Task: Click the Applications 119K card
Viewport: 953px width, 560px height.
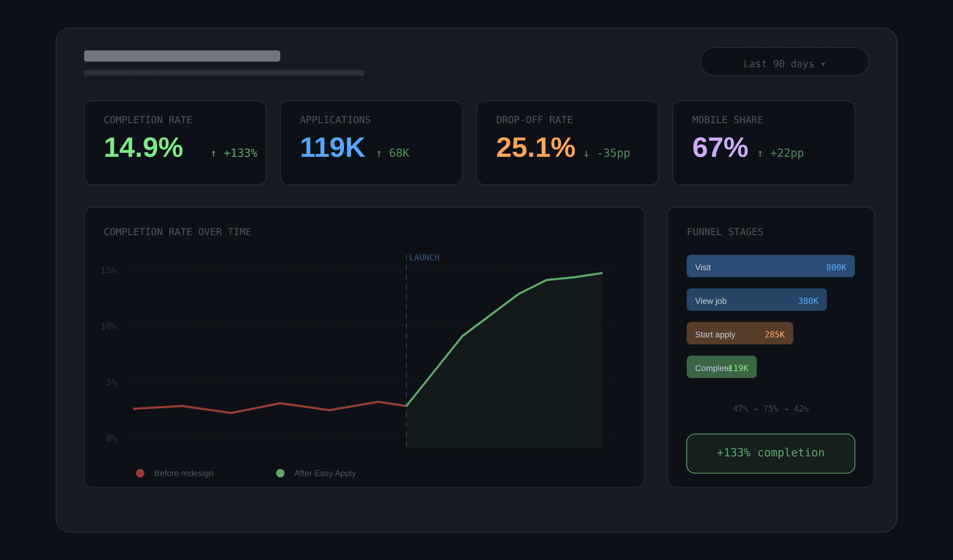Action: tap(371, 142)
